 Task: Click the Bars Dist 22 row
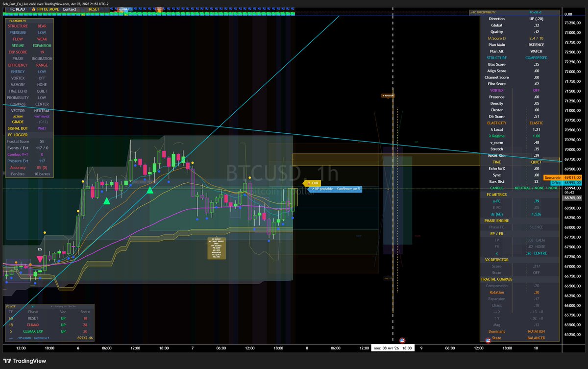pos(519,181)
